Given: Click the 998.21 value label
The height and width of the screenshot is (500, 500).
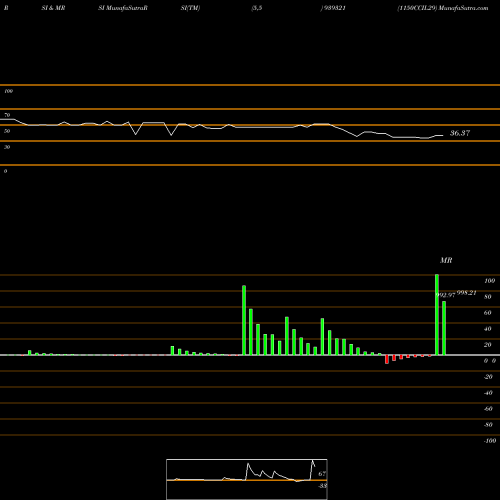Looking at the screenshot, I should (466, 293).
